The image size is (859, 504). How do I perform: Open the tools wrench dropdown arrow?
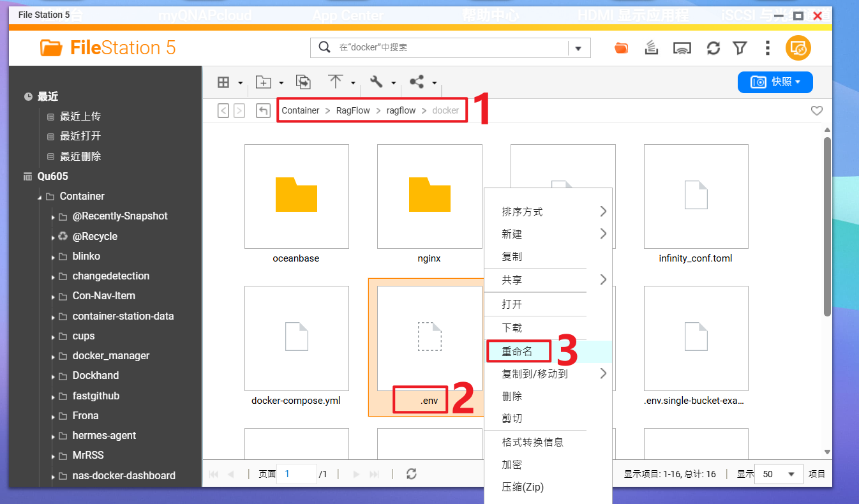393,83
